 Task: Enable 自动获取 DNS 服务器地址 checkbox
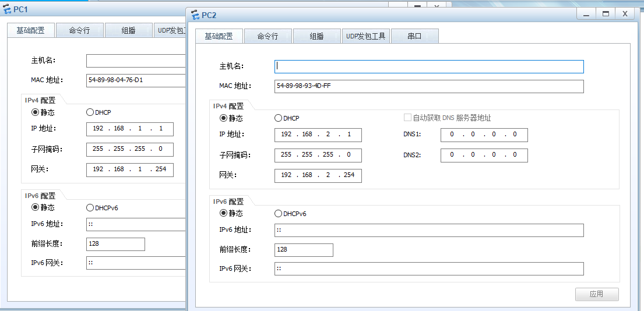pyautogui.click(x=408, y=118)
